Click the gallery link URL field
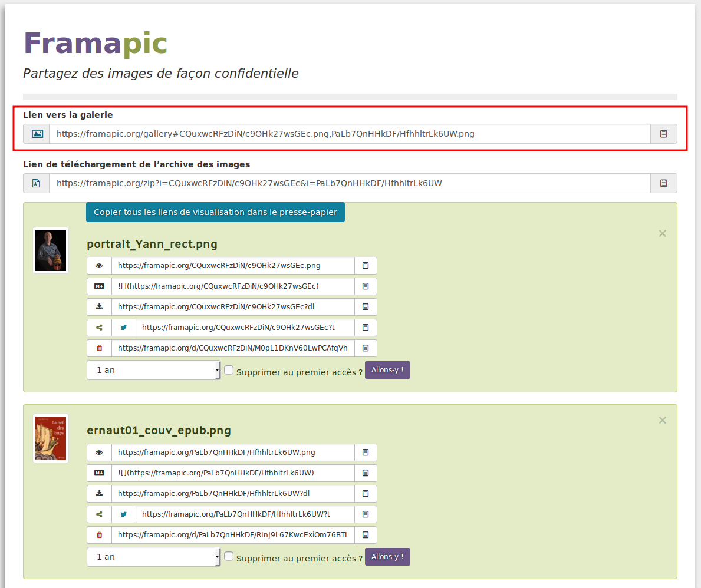701x588 pixels. point(350,134)
